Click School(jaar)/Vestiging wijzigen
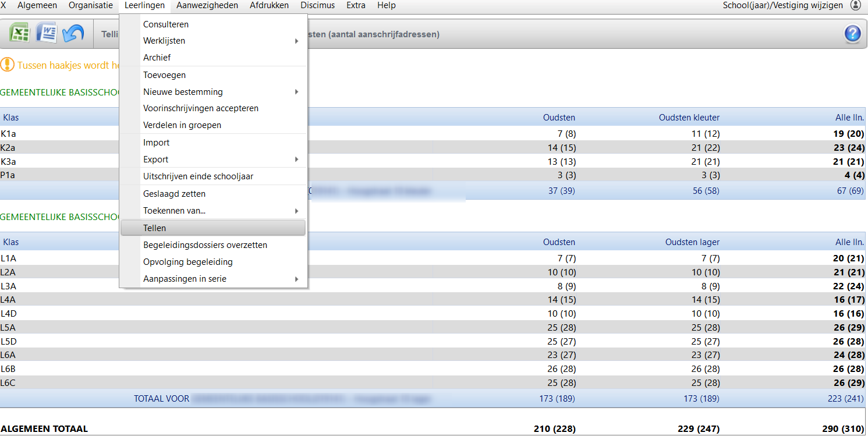 coord(783,5)
